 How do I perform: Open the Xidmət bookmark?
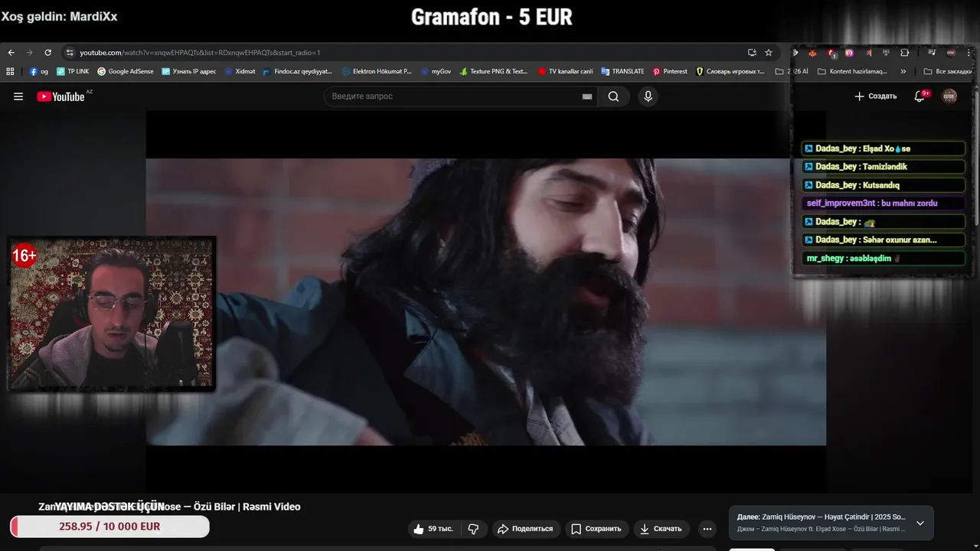pos(240,71)
